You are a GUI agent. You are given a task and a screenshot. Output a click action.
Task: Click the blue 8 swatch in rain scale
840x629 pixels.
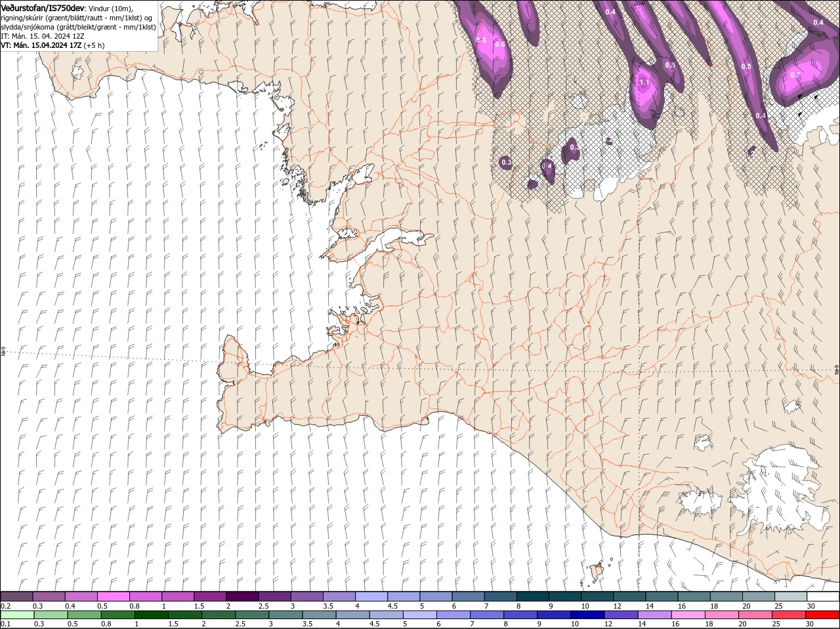click(x=521, y=615)
